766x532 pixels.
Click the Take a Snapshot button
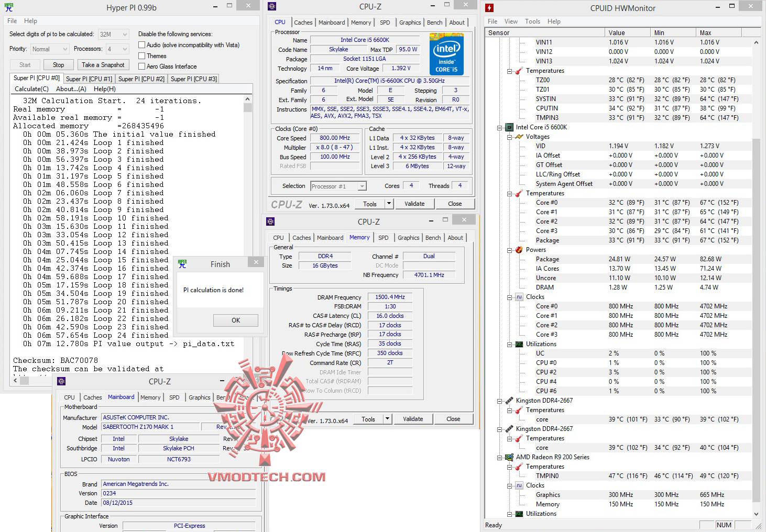pyautogui.click(x=103, y=65)
